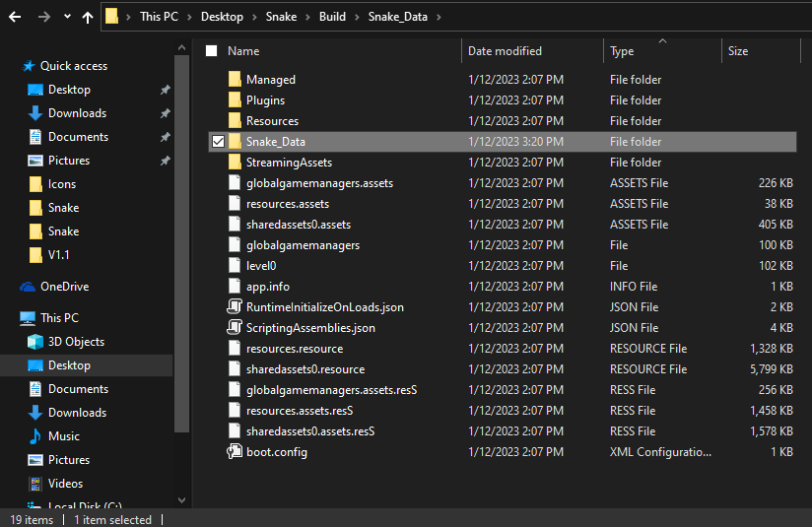Click the 5,799 KB size value
This screenshot has height=527, width=812.
click(771, 369)
